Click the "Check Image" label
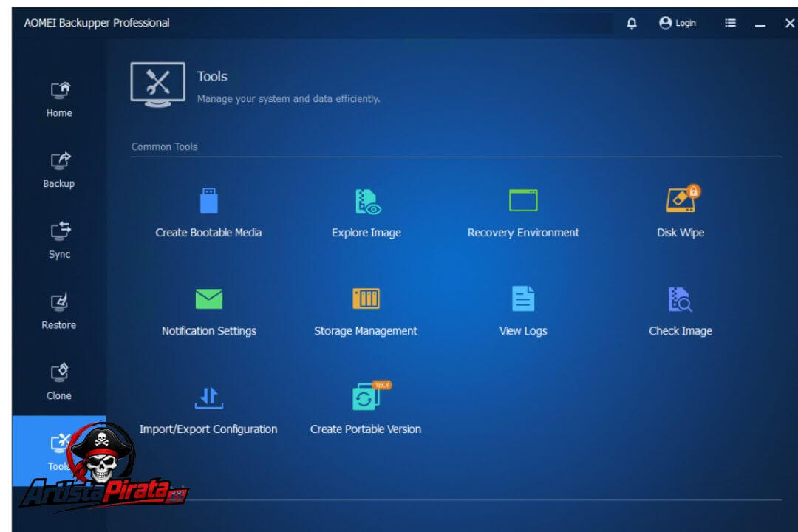 coord(681,331)
